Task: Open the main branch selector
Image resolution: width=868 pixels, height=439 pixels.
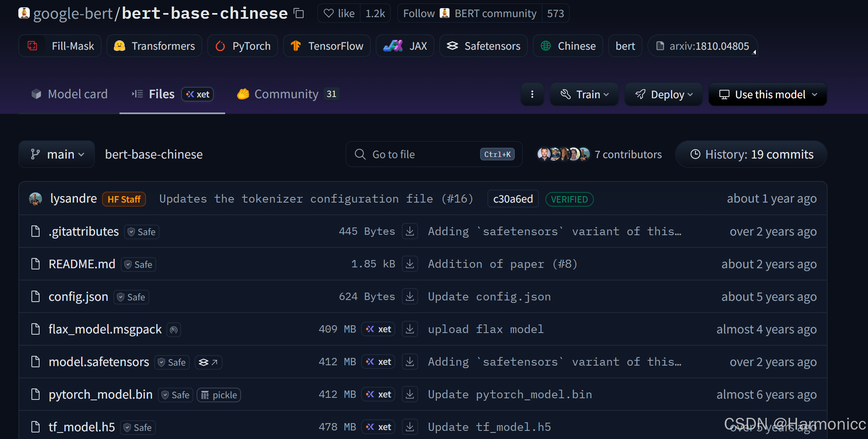Action: click(57, 154)
